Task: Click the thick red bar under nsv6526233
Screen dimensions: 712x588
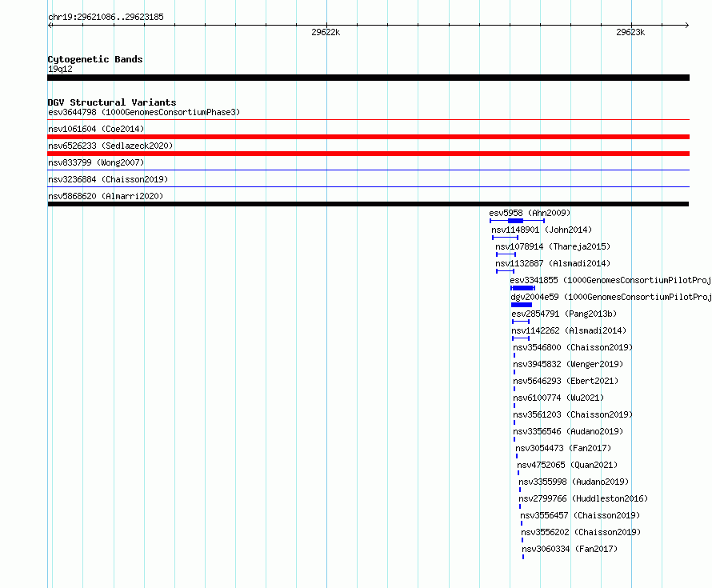Action: point(368,154)
